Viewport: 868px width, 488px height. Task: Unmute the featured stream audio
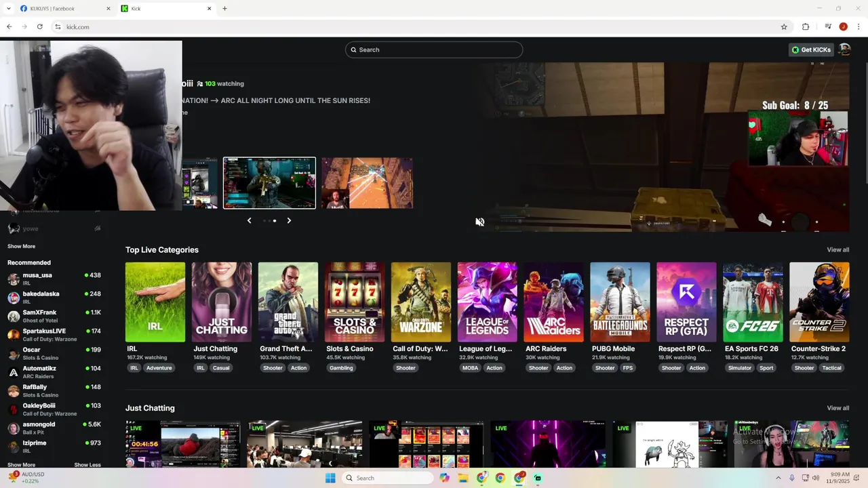point(480,222)
